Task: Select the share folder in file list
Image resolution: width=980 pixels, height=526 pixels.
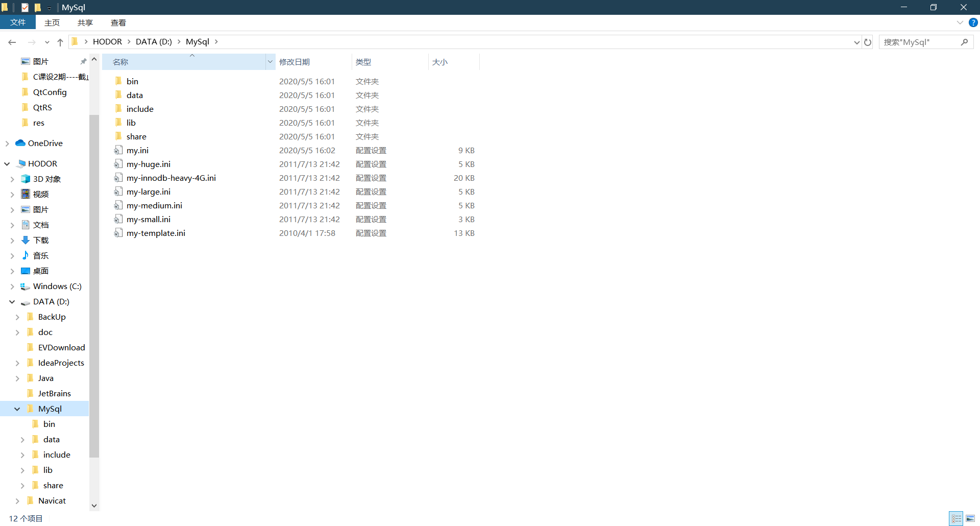Action: point(136,136)
